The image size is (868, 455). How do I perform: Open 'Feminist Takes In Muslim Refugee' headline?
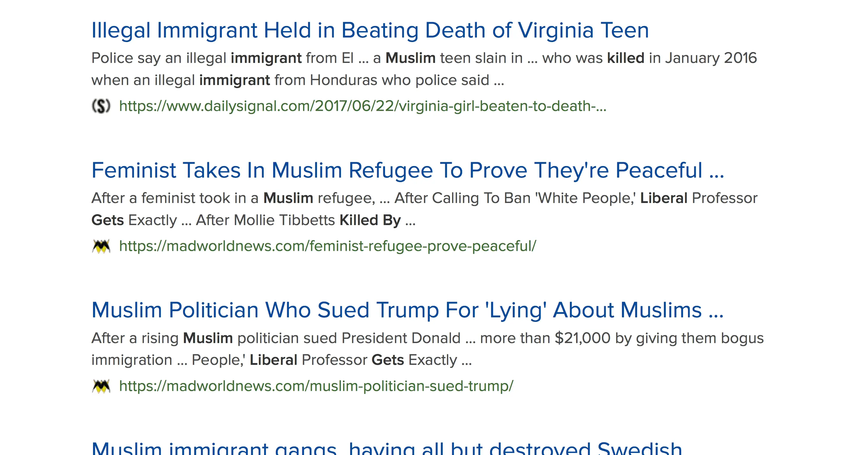(x=407, y=170)
